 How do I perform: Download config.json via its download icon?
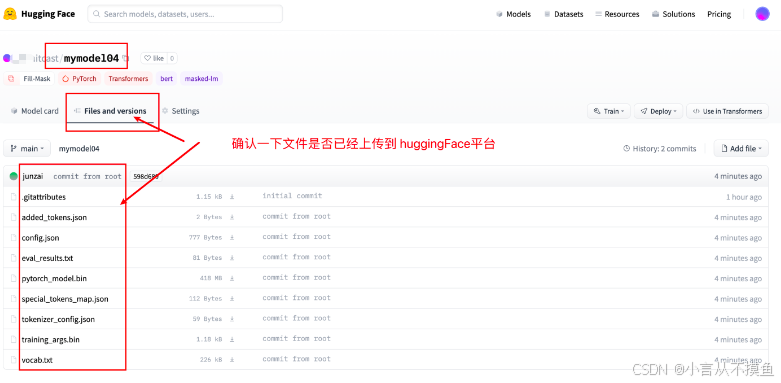pos(232,238)
